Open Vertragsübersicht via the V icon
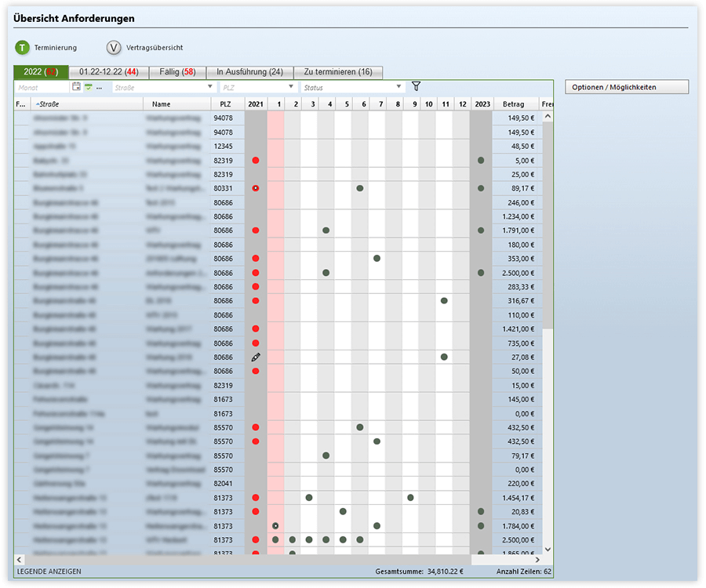 (114, 48)
